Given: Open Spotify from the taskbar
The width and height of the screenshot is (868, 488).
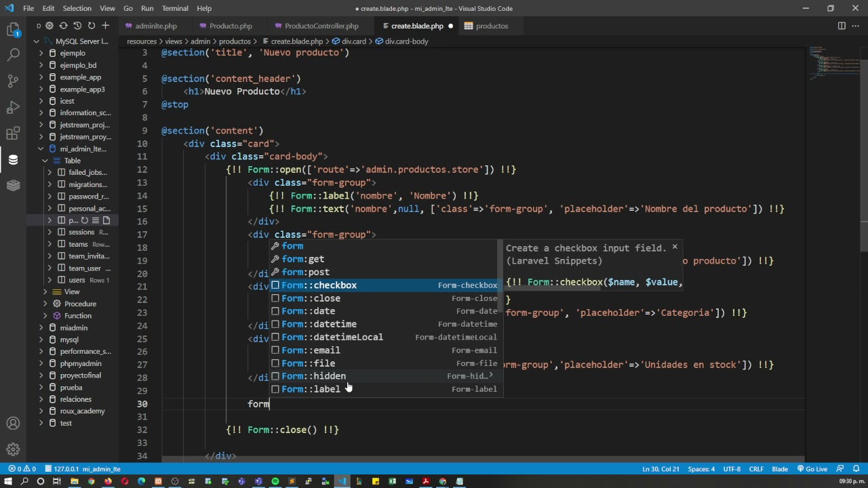Looking at the screenshot, I should tap(275, 481).
